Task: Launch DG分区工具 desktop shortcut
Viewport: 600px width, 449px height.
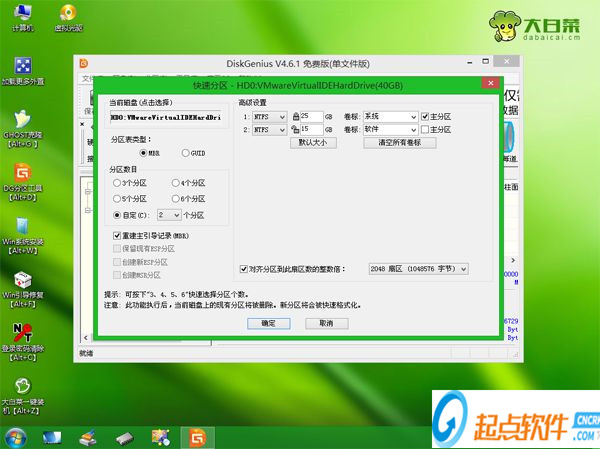Action: coord(23,182)
